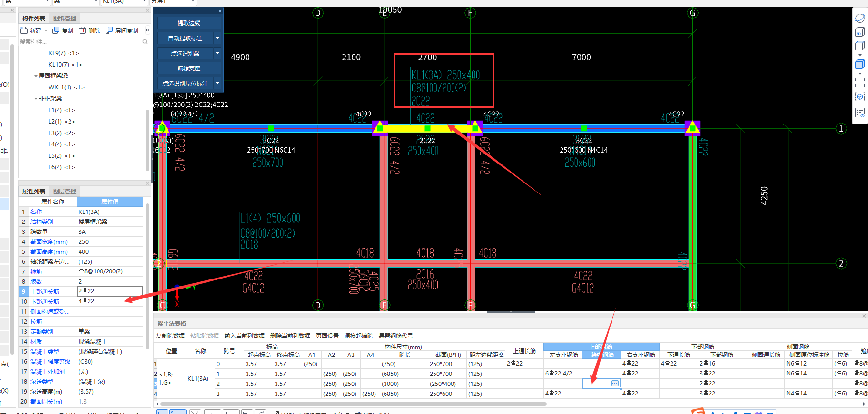Open dropdown under wireframe cube icon
This screenshot has width=868, height=414.
[859, 55]
